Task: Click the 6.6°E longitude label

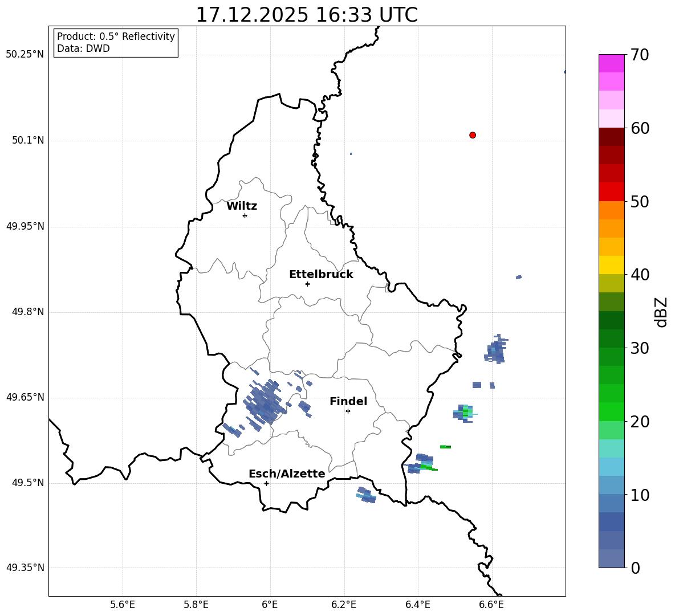Action: (x=491, y=605)
